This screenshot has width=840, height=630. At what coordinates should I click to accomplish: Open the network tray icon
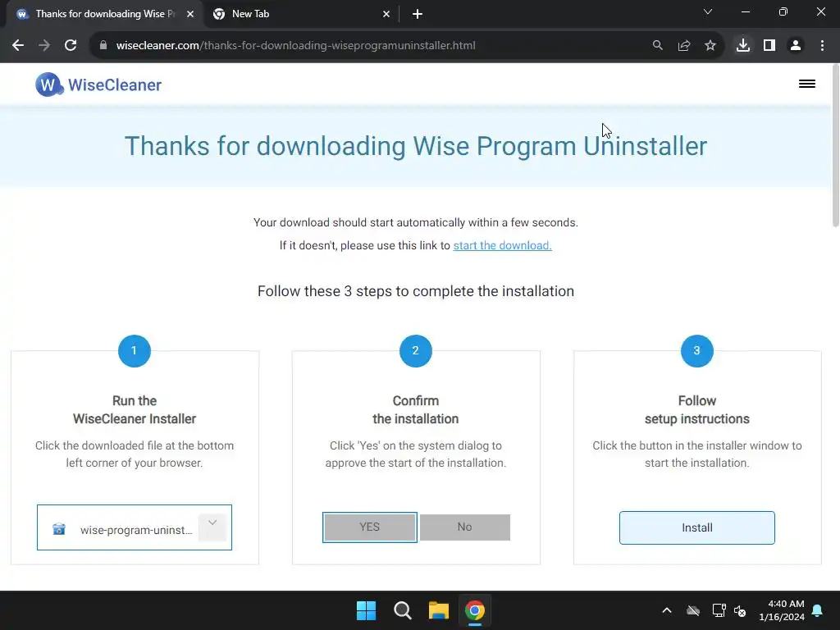click(719, 610)
